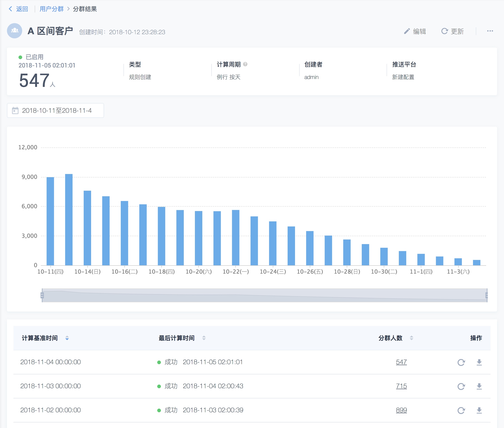
Task: Download the 2018-11-04 row results
Action: (x=479, y=362)
